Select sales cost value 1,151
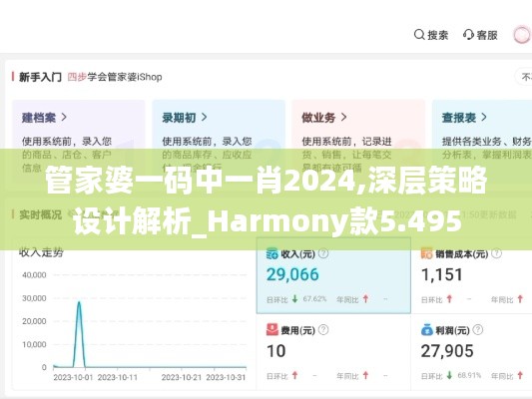This screenshot has width=532, height=399. click(442, 274)
